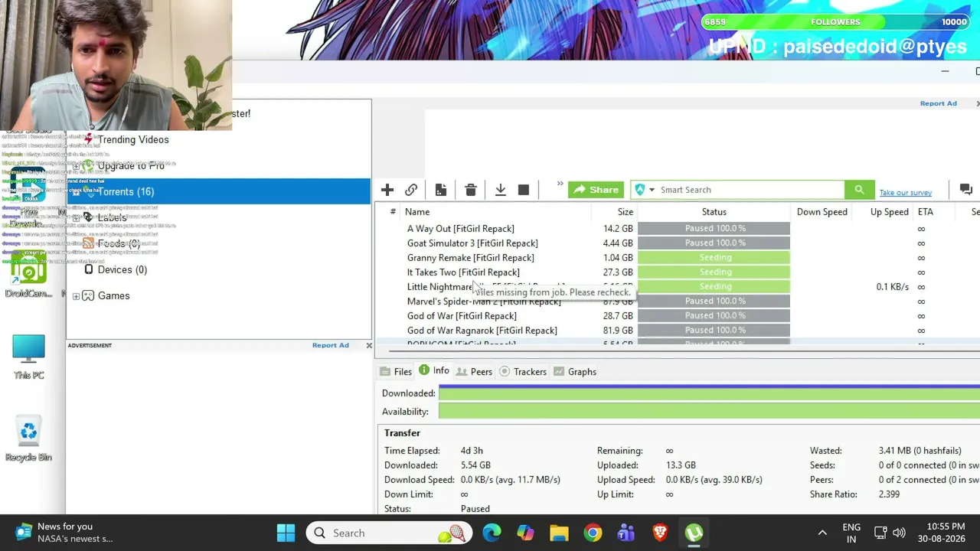
Task: Click the Downloaded pieces bar
Action: tap(709, 393)
